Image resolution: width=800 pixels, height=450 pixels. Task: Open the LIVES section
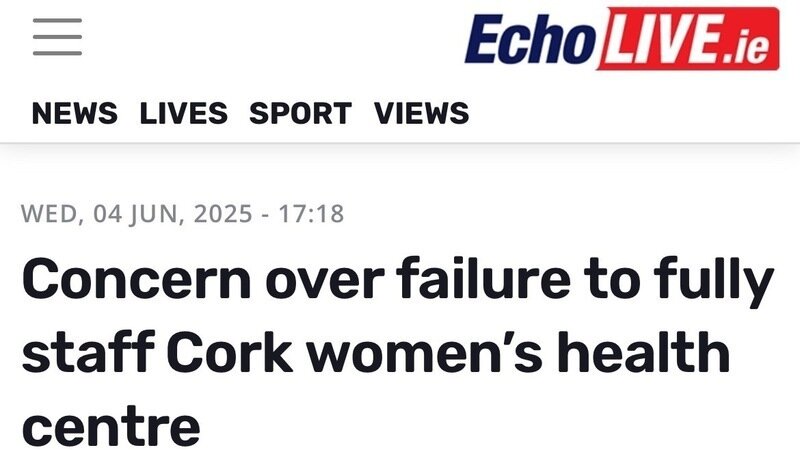[183, 114]
